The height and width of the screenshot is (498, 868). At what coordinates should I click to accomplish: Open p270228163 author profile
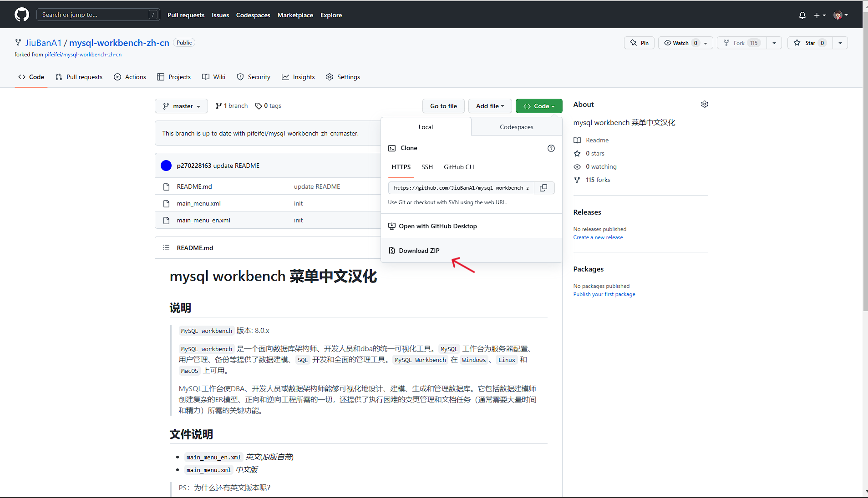point(194,166)
